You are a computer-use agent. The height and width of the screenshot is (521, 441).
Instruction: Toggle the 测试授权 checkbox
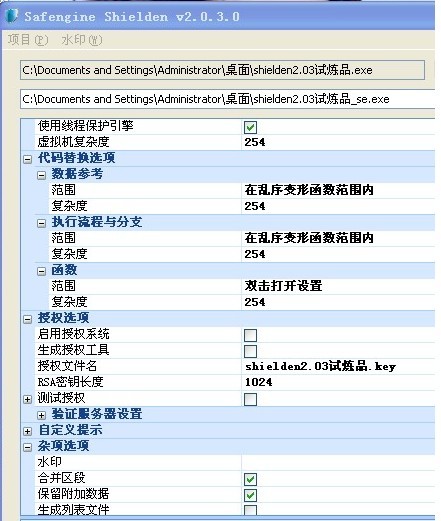(x=250, y=399)
